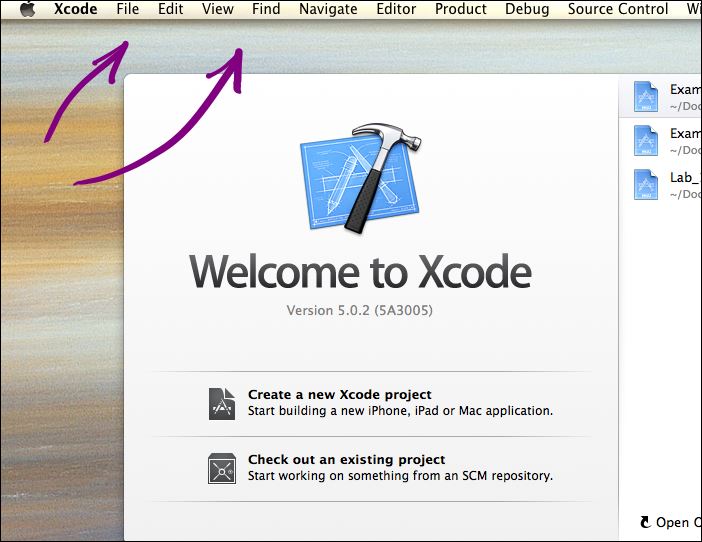Click Start working on SCM repository description
This screenshot has width=702, height=542.
(x=400, y=475)
